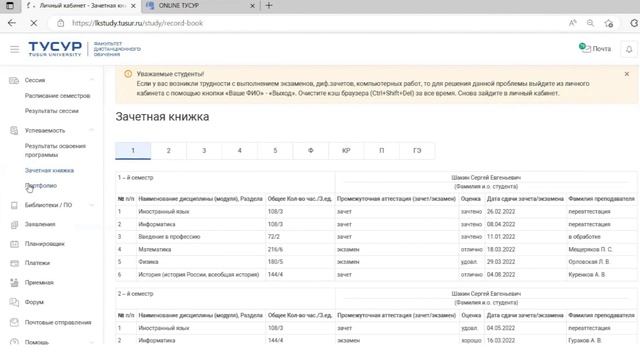The width and height of the screenshot is (640, 360).
Task: Click the Read aloud icon in the address bar
Action: [x=573, y=23]
